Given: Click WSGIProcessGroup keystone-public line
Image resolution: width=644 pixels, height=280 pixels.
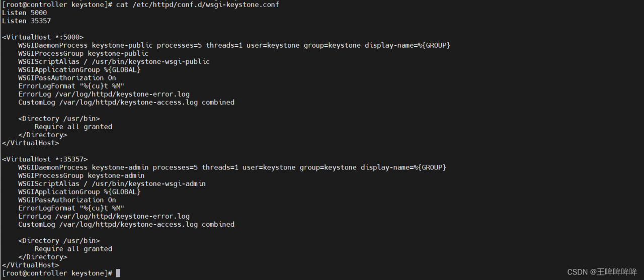Looking at the screenshot, I should pos(84,53).
